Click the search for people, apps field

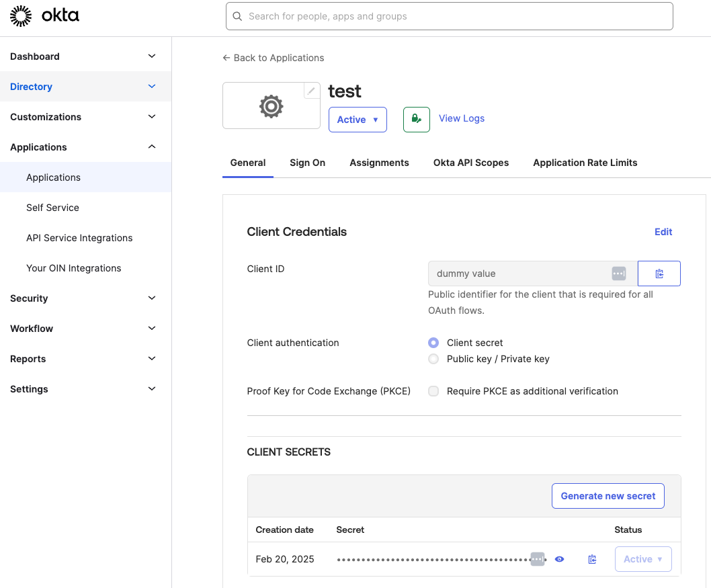coord(449,16)
